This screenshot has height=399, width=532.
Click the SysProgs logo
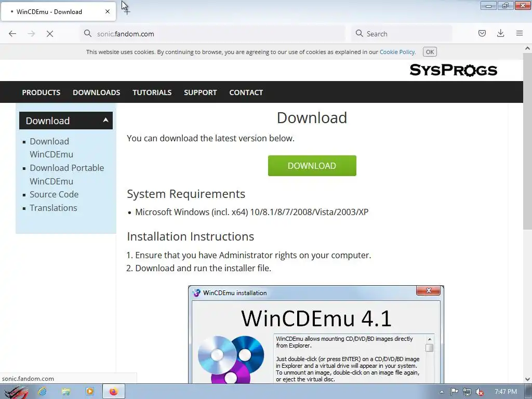tap(453, 70)
